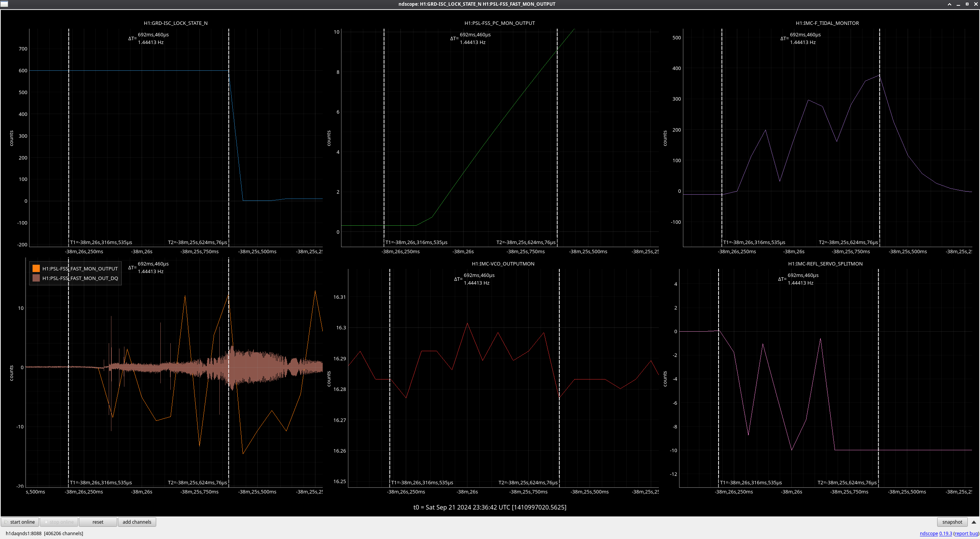Click the H1:IMC-REFL_SERVO_SPLITMON plot title
980x539 pixels.
(825, 264)
